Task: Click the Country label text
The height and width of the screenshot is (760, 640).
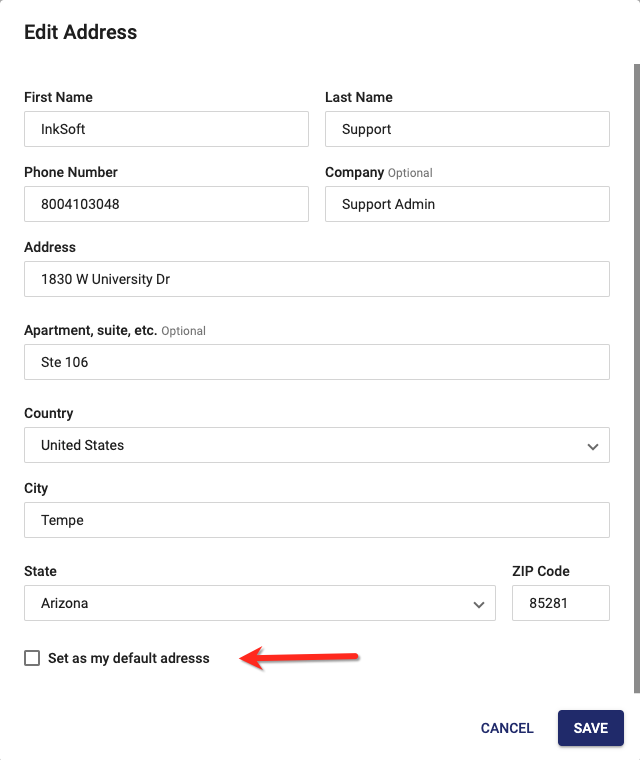Action: (x=49, y=413)
